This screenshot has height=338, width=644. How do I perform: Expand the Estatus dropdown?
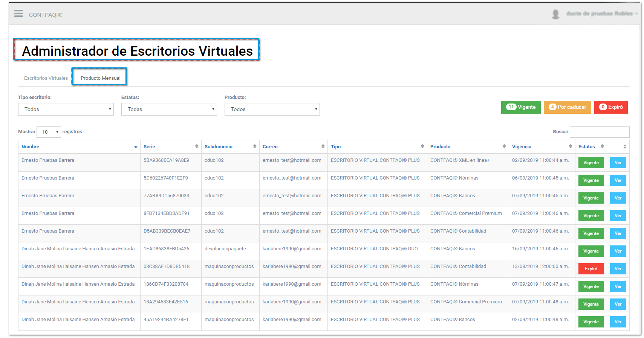coord(169,109)
